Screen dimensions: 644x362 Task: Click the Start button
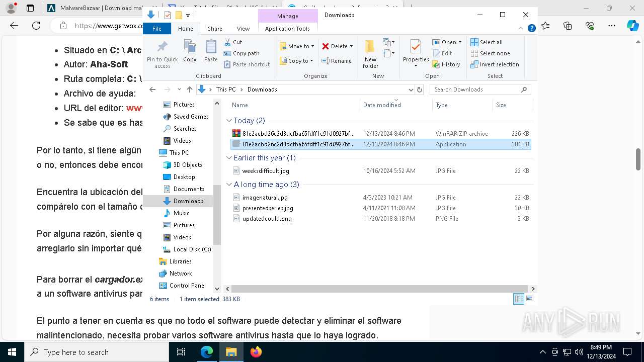point(12,352)
